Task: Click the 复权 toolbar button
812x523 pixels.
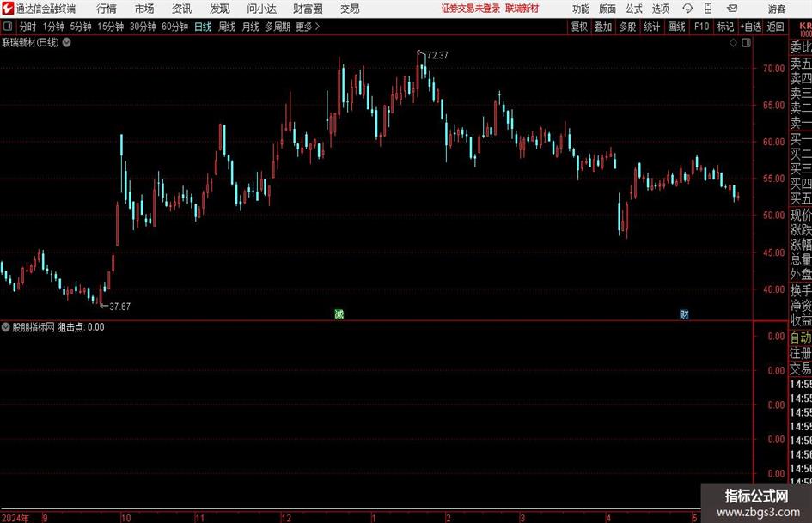Action: point(579,27)
